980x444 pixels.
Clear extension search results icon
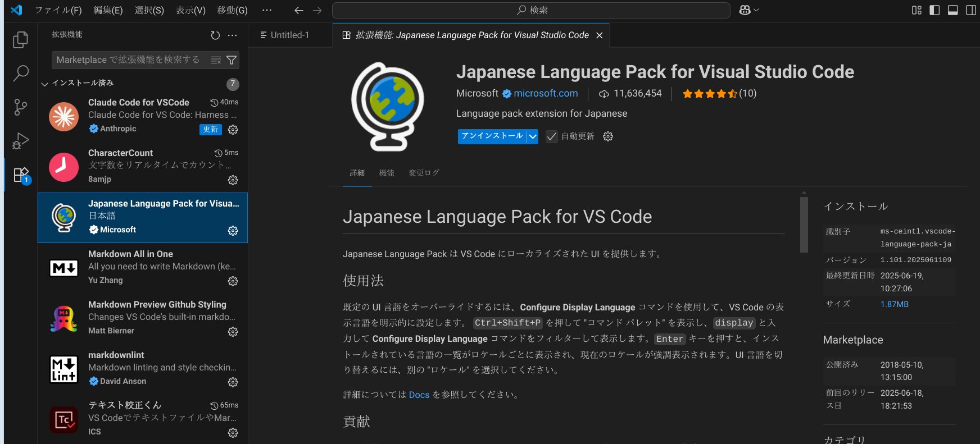[x=216, y=60]
